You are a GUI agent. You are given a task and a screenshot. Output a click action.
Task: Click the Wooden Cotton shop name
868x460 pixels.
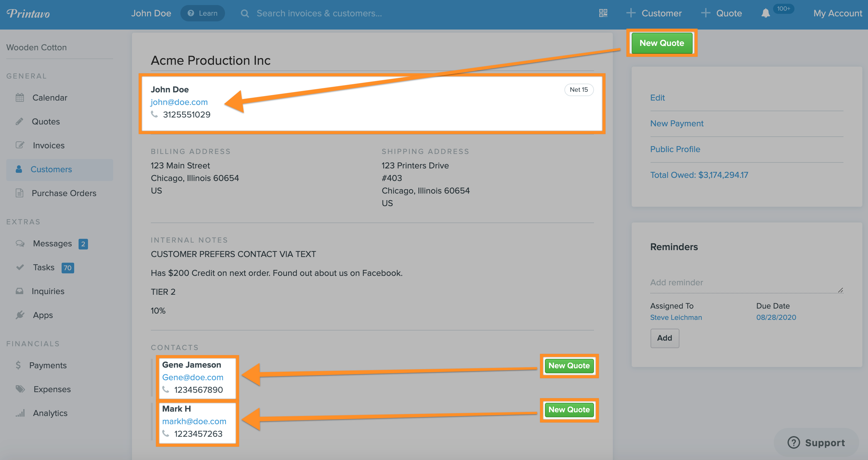[x=36, y=47]
